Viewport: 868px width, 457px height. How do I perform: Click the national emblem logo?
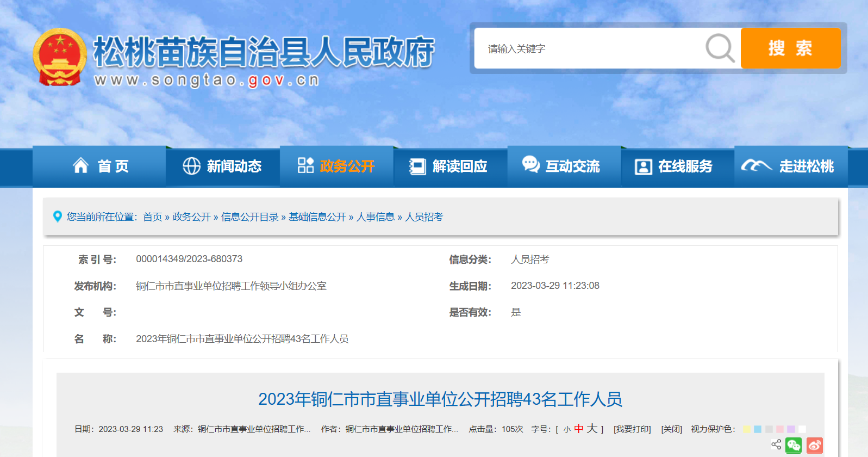[60, 58]
